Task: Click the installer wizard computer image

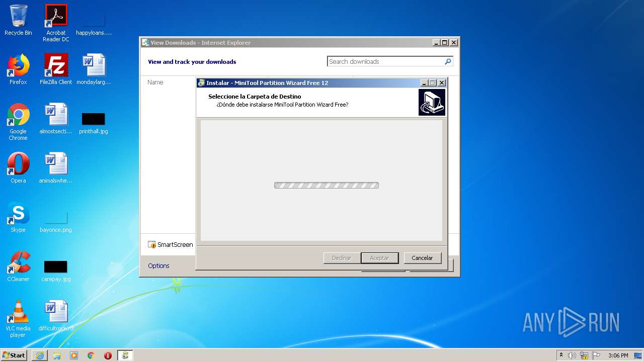Action: (x=432, y=102)
